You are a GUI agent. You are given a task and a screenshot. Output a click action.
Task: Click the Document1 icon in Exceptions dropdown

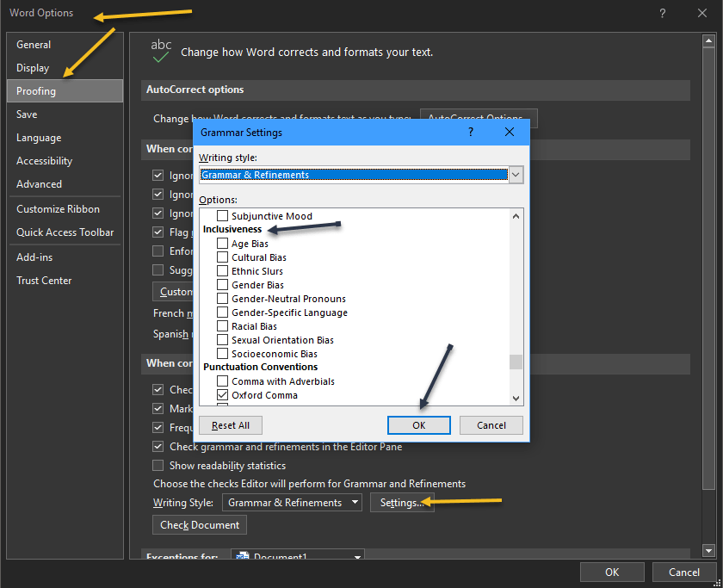[x=242, y=558]
